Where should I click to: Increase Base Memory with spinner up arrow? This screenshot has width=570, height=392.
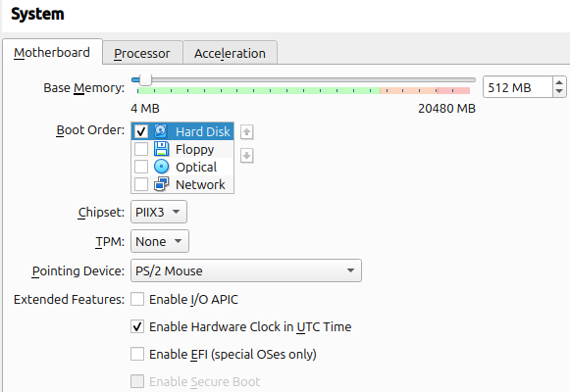pyautogui.click(x=559, y=83)
